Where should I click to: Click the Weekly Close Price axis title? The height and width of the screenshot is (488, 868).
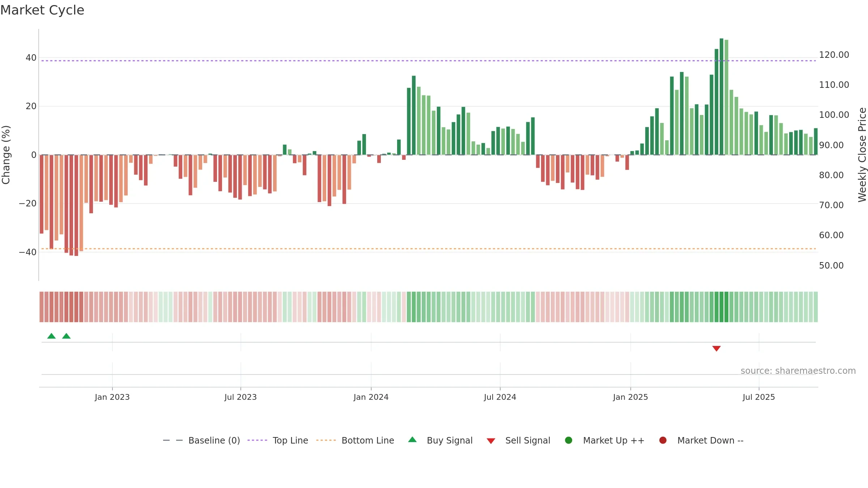click(862, 155)
